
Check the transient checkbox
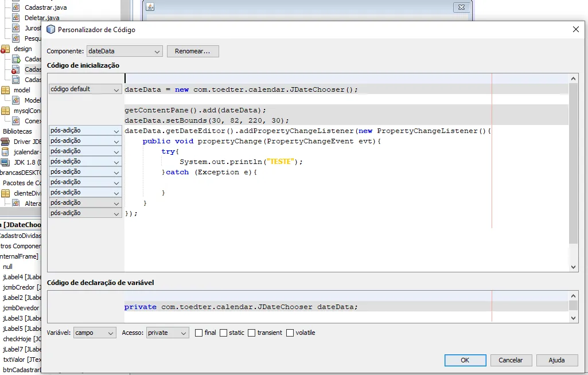click(x=252, y=333)
